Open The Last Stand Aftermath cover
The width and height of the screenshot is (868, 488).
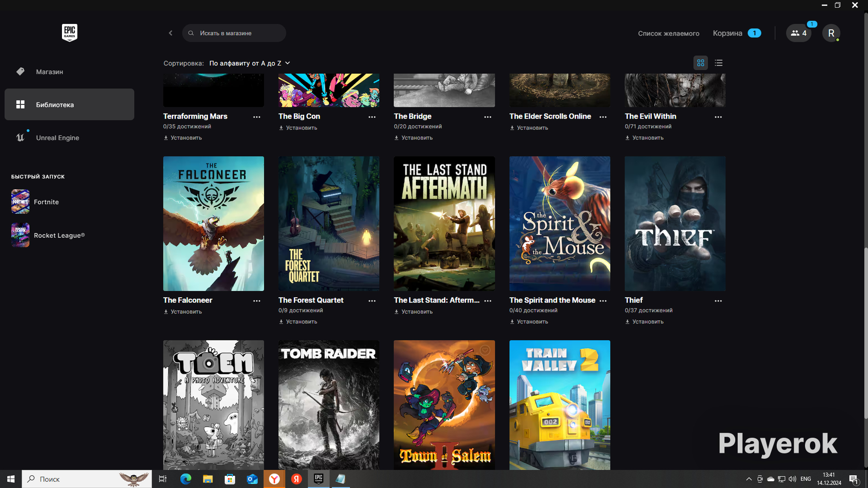tap(444, 224)
